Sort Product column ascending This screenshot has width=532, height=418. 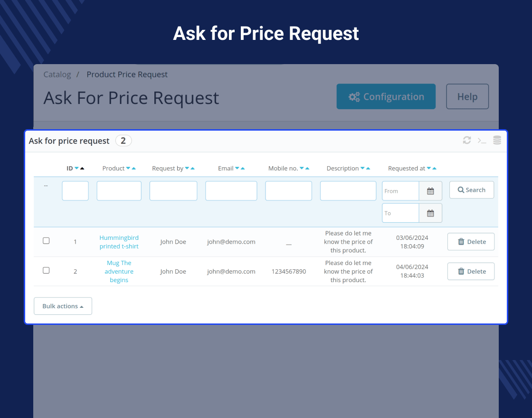[133, 168]
